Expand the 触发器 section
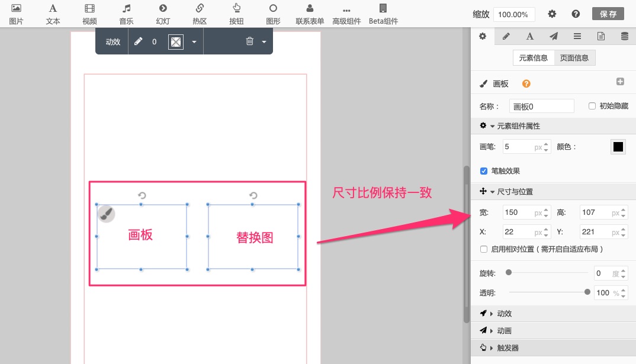636x364 pixels. [507, 347]
